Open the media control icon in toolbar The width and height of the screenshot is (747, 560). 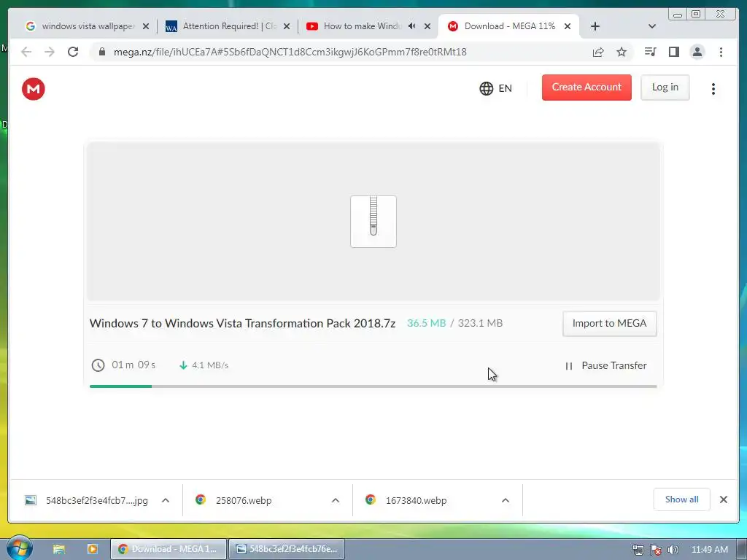[x=650, y=52]
